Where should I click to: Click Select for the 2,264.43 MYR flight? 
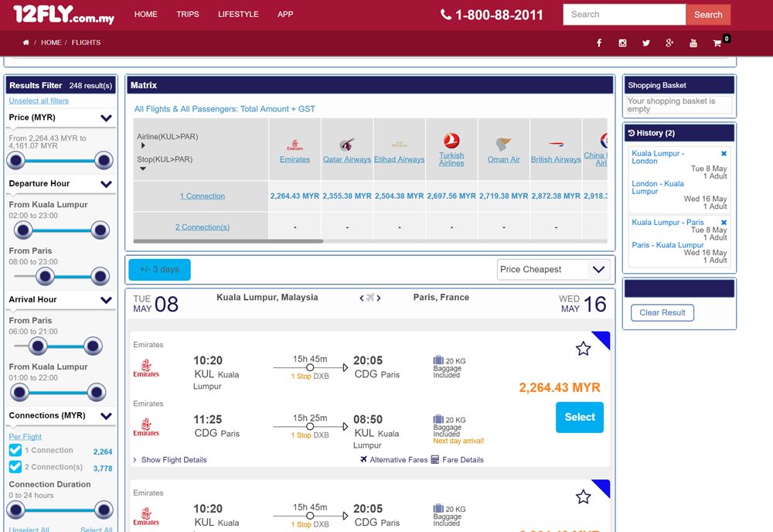[x=580, y=417]
